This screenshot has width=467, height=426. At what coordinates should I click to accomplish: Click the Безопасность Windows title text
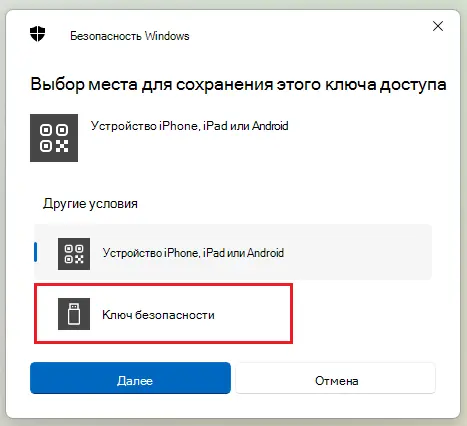pos(130,36)
